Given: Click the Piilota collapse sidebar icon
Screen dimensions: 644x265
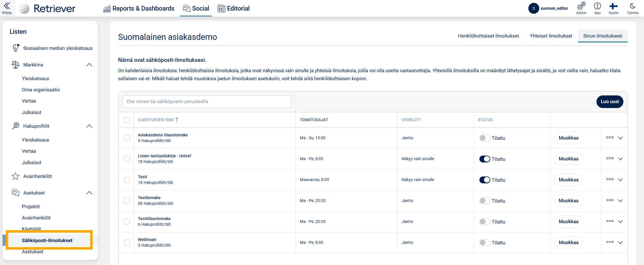Looking at the screenshot, I should 7,6.
